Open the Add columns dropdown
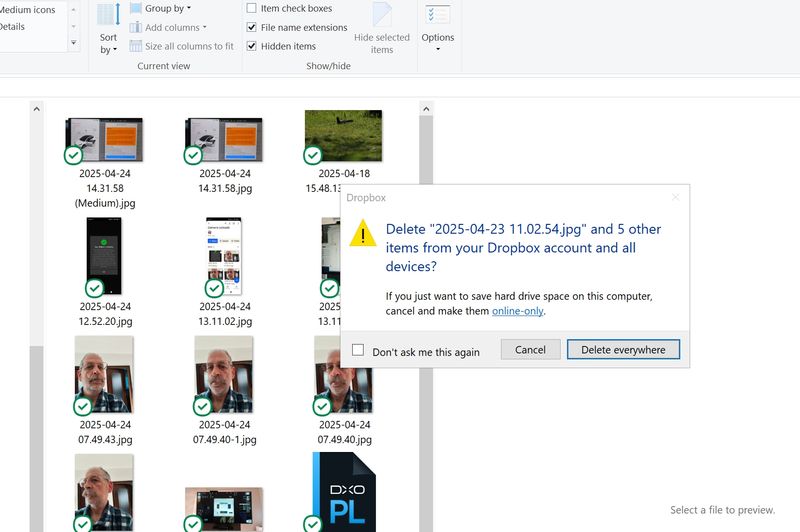The height and width of the screenshot is (532, 800). (x=176, y=27)
